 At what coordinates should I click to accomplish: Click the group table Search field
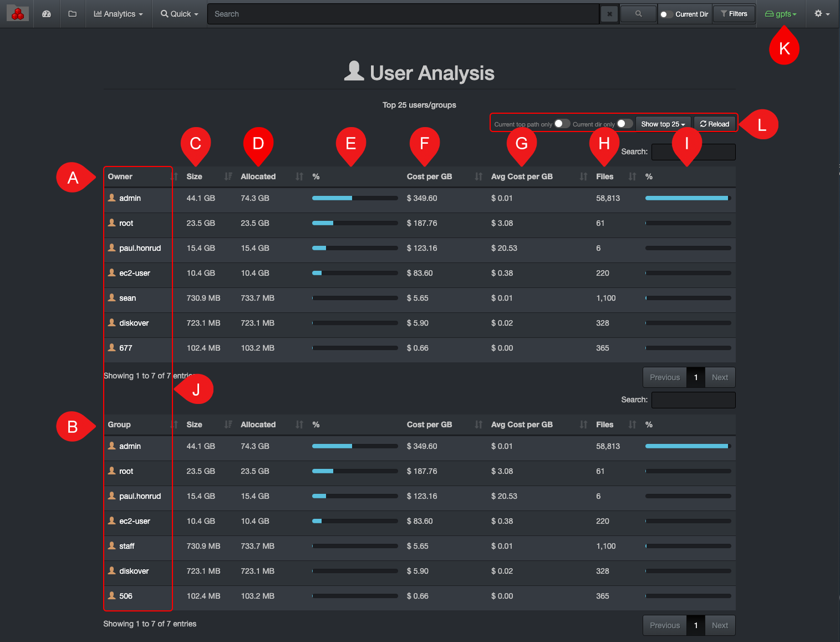pos(693,400)
